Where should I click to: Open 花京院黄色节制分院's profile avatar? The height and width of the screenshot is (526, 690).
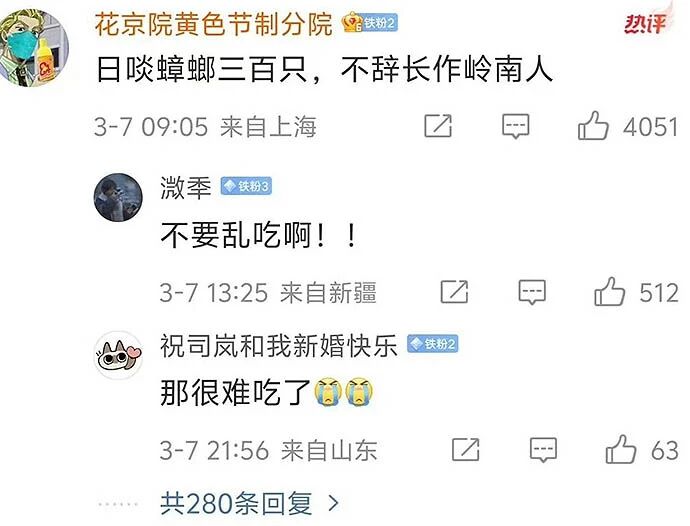(34, 48)
